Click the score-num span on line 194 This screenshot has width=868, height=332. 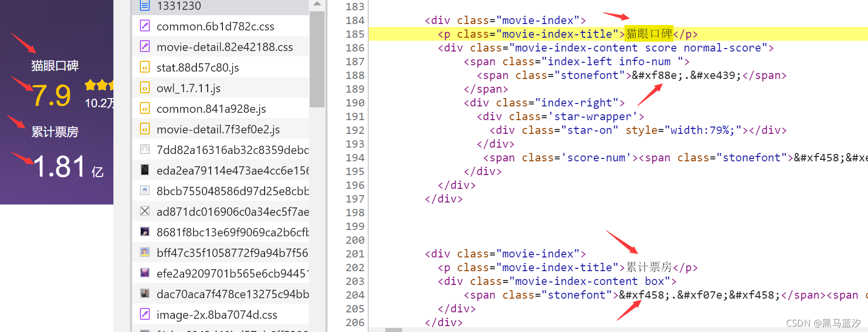coord(676,157)
